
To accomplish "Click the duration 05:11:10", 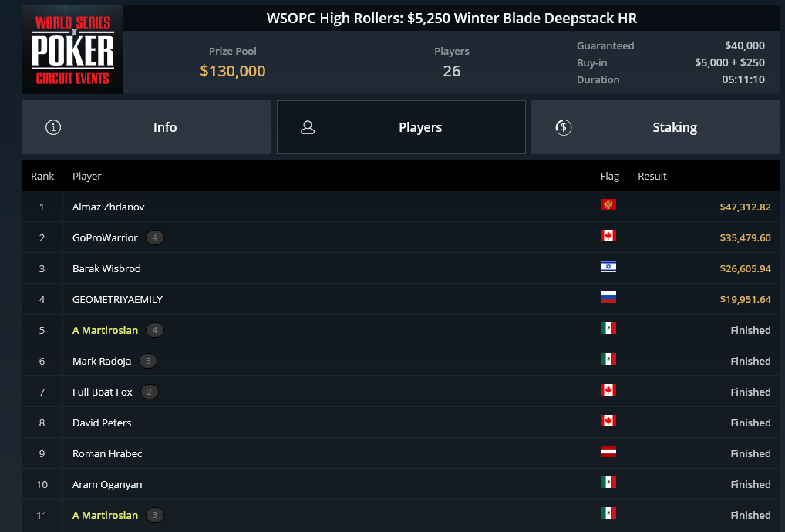I will pyautogui.click(x=743, y=79).
